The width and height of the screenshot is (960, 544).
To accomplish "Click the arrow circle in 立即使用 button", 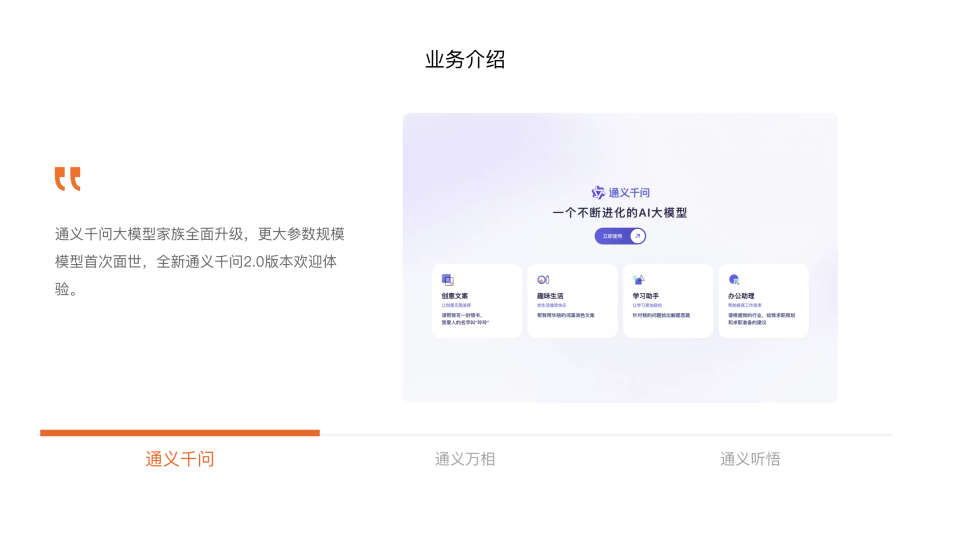I will 637,236.
